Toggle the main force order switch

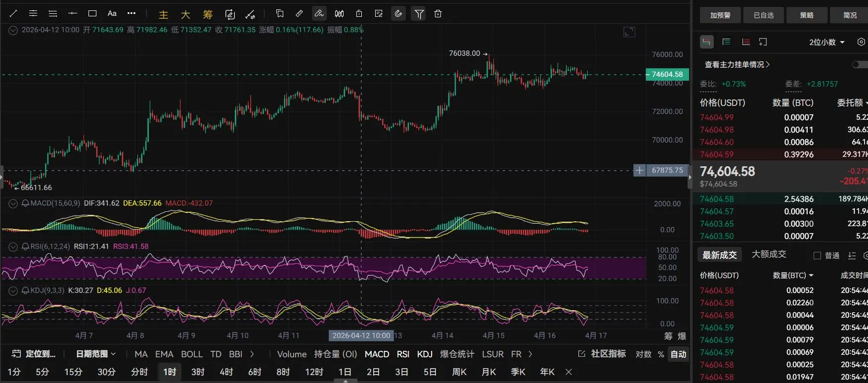point(859,65)
